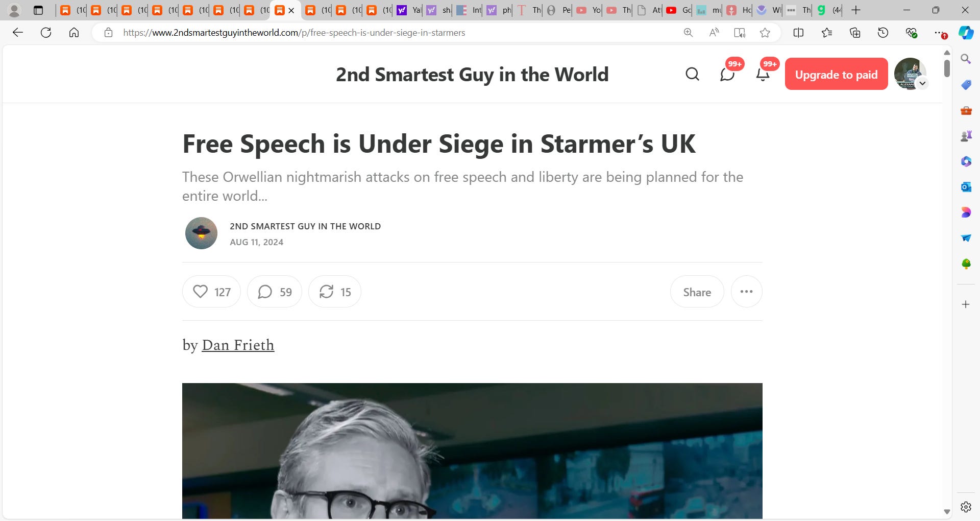Open Designer icon in sidebar
980x521 pixels.
point(966,212)
